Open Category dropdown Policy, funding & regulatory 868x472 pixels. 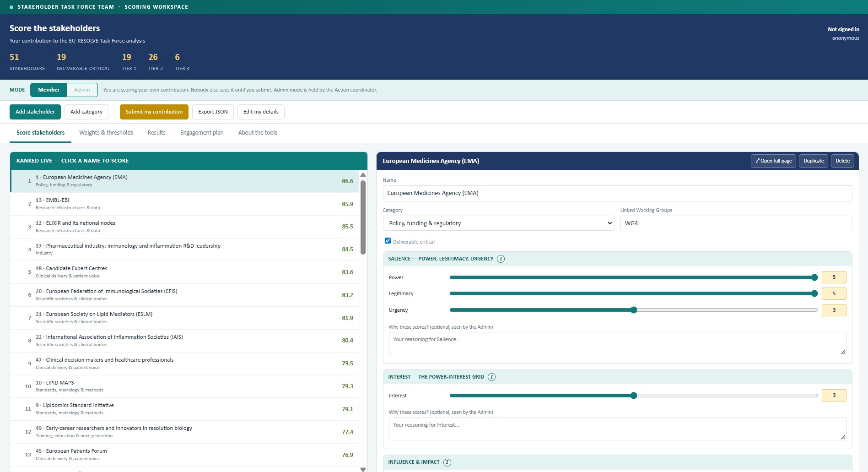pyautogui.click(x=498, y=223)
